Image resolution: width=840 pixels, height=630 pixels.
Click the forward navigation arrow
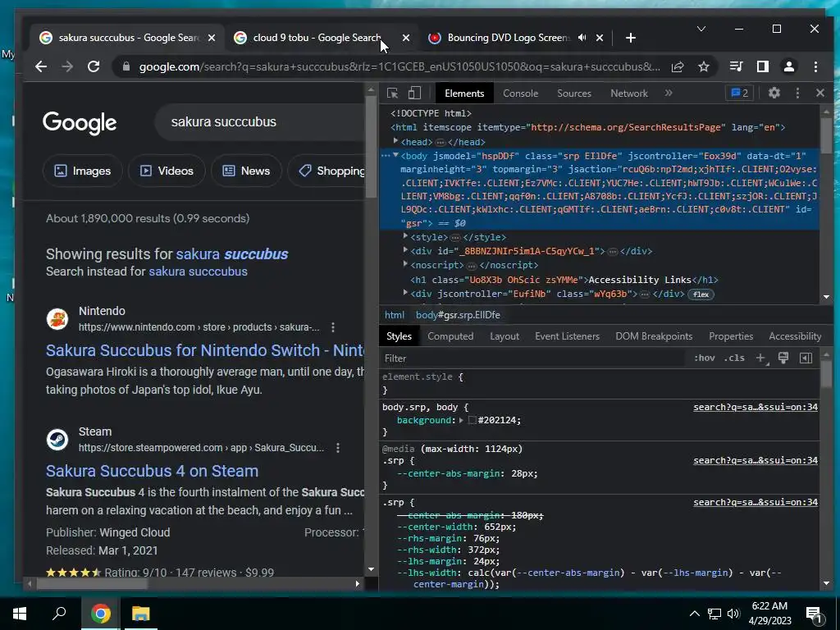67,66
